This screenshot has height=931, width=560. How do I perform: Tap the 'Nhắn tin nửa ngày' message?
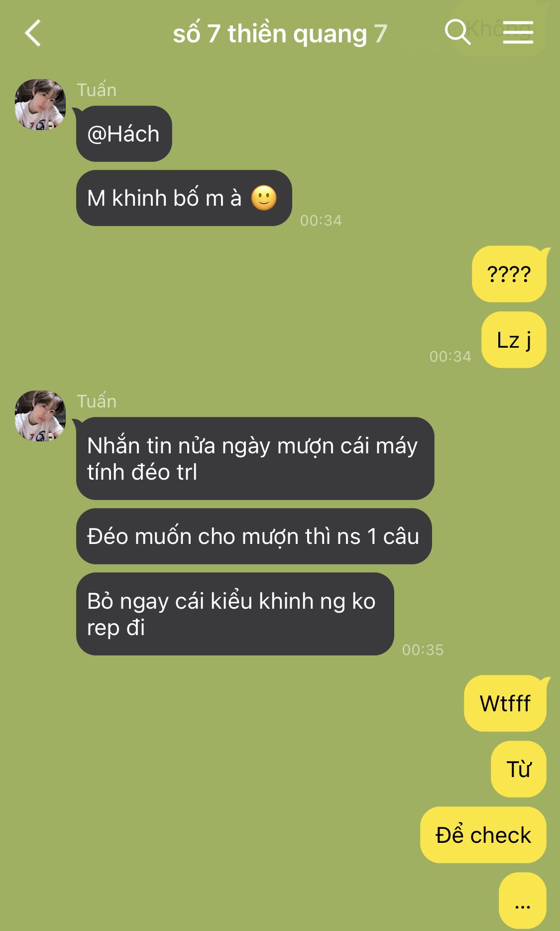(x=255, y=458)
